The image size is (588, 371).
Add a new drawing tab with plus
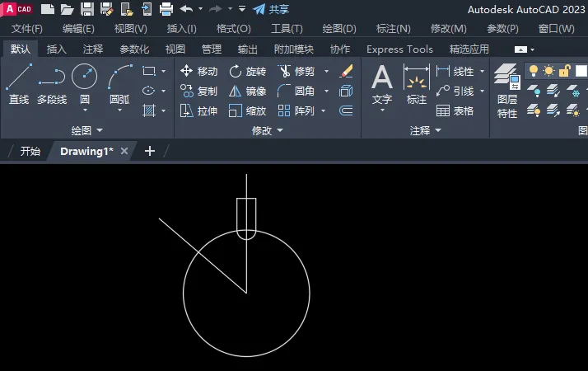[150, 151]
